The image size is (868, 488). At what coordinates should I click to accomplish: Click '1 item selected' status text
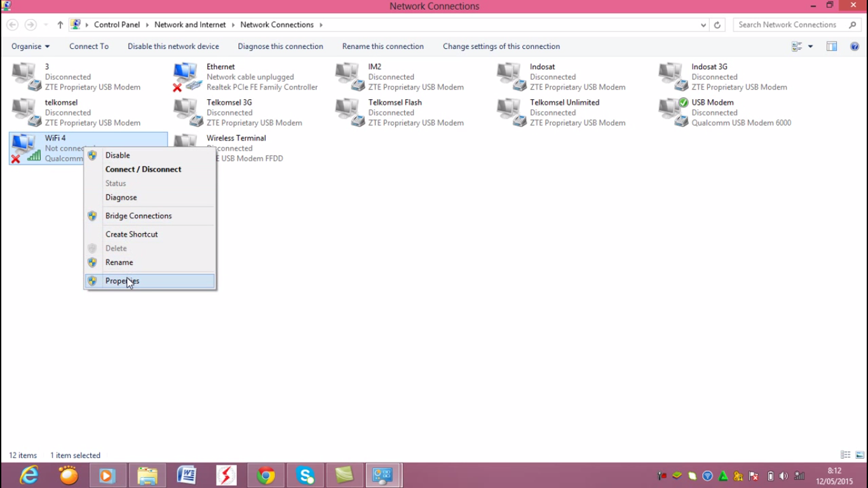pyautogui.click(x=76, y=455)
